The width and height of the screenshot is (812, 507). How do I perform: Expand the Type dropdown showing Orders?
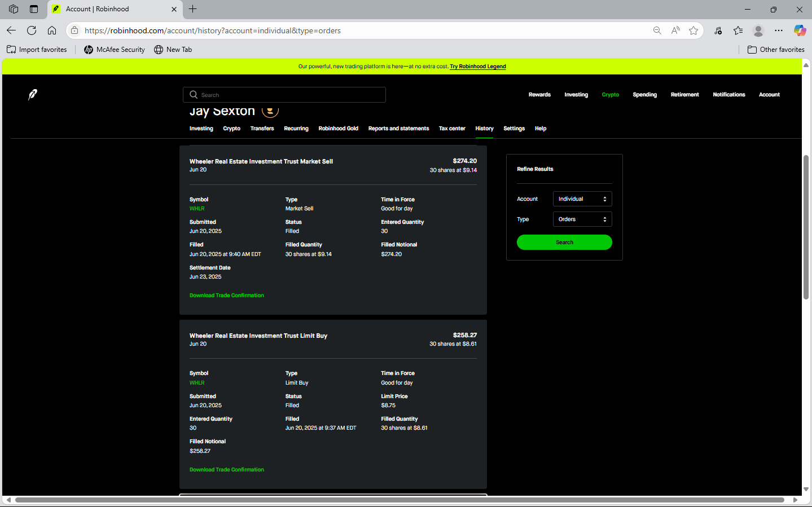pos(582,219)
